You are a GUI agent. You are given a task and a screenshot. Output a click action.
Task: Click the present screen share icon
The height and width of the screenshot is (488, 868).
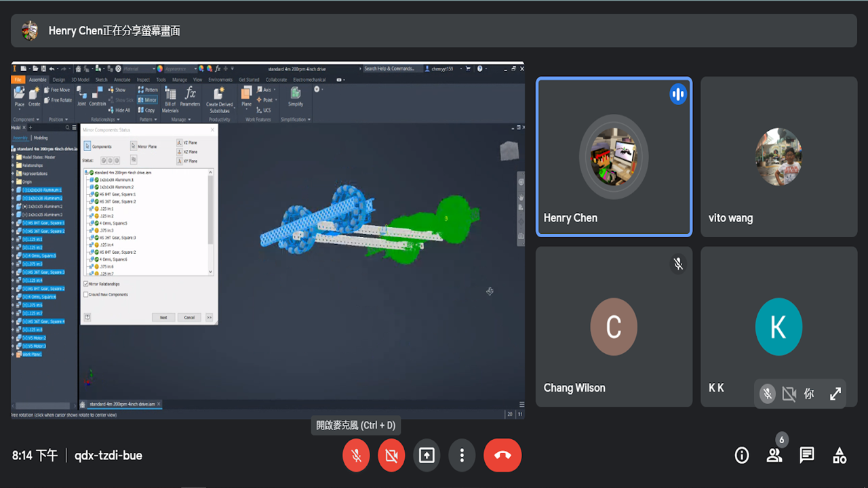[x=427, y=455]
